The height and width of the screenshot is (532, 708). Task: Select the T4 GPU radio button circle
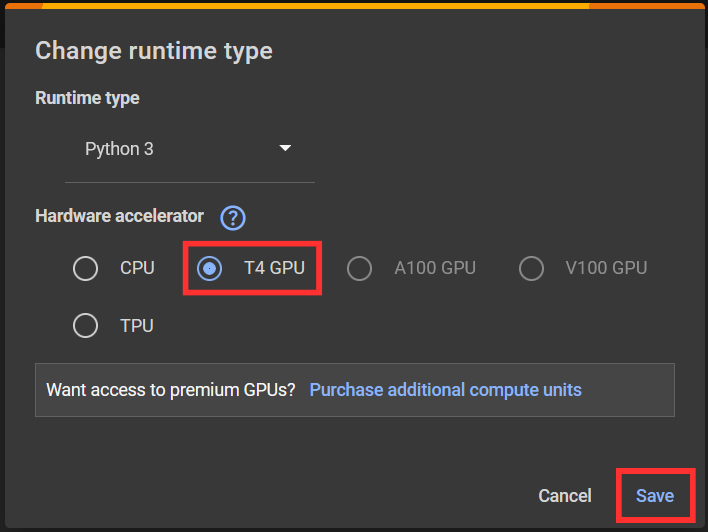click(210, 268)
